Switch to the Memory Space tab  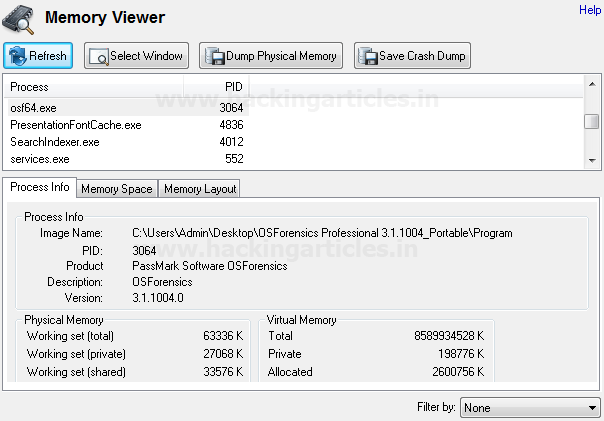point(116,189)
